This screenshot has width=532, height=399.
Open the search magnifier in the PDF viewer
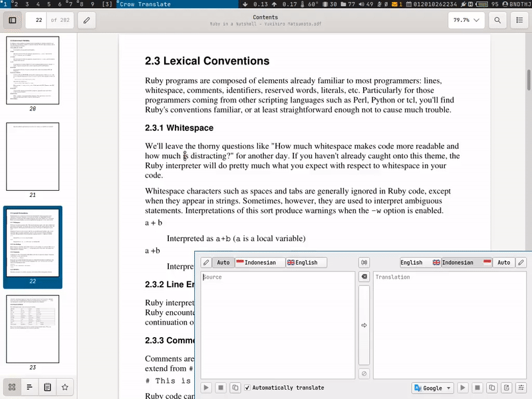[497, 20]
